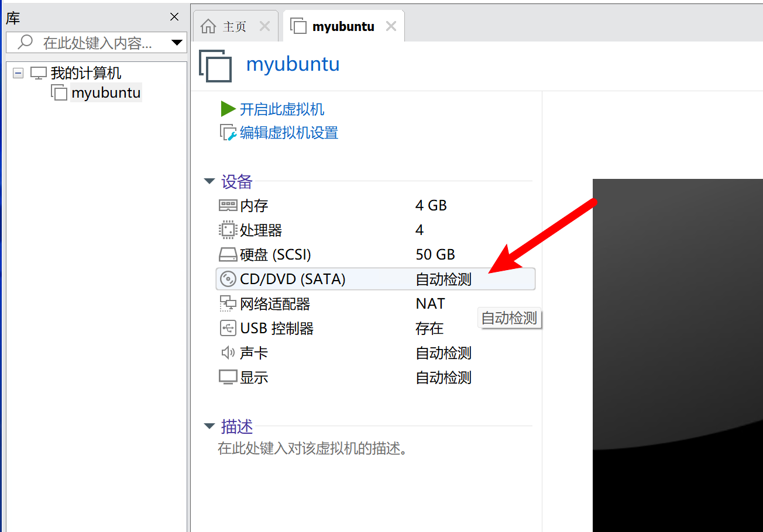Close the 库 library panel
This screenshot has width=763, height=532.
click(174, 18)
